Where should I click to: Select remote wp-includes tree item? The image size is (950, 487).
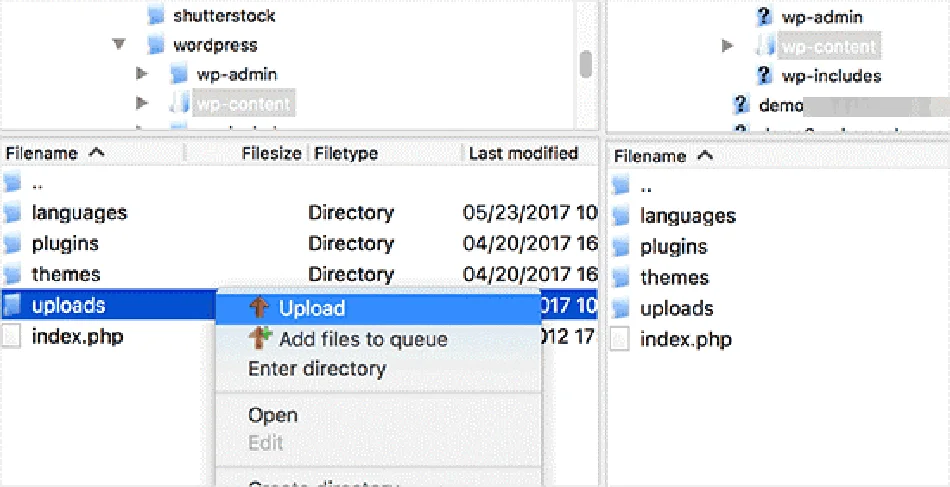[831, 76]
